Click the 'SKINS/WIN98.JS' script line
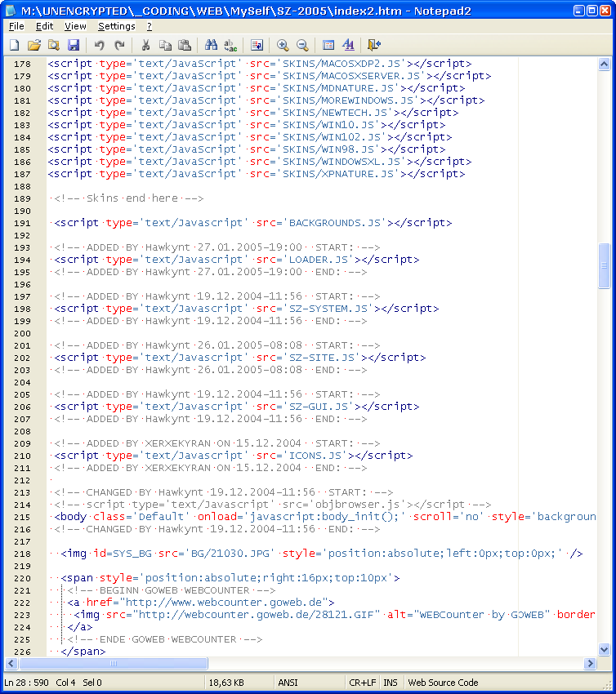Viewport: 616px width, 694px height. coord(246,149)
